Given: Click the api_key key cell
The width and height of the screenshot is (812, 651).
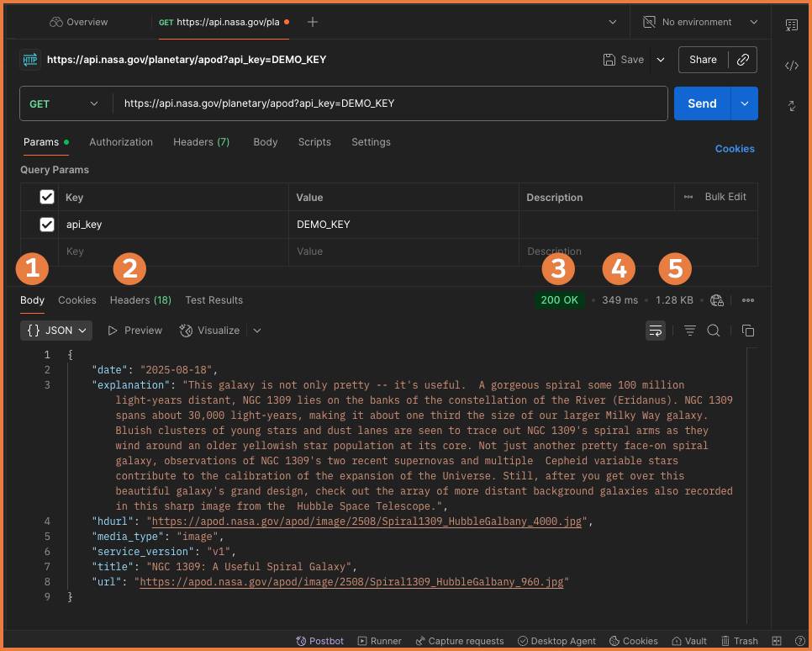Looking at the screenshot, I should [x=173, y=225].
